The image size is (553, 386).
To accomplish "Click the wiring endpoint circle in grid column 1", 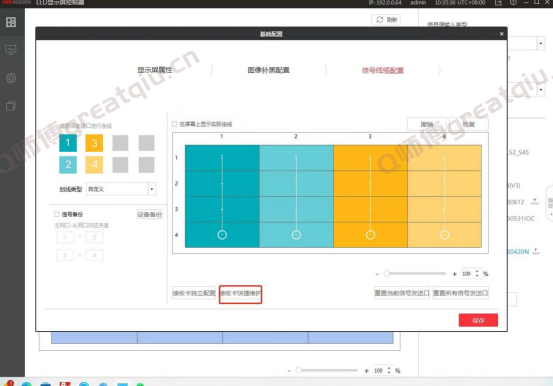I will [x=222, y=235].
